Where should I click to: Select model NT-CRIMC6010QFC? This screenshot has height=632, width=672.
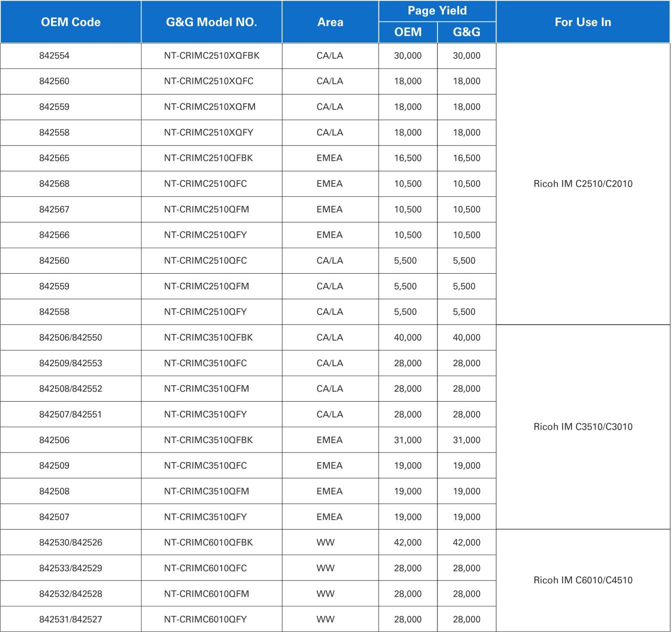205,568
